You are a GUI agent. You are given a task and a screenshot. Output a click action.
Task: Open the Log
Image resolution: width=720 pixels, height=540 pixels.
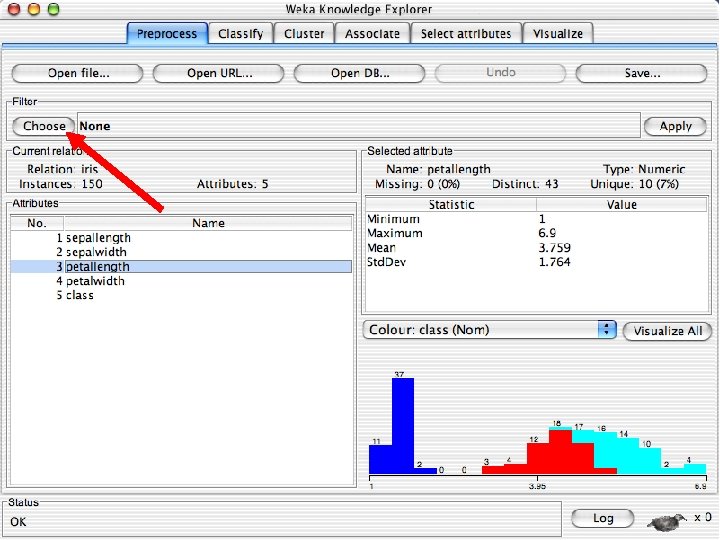[x=603, y=518]
